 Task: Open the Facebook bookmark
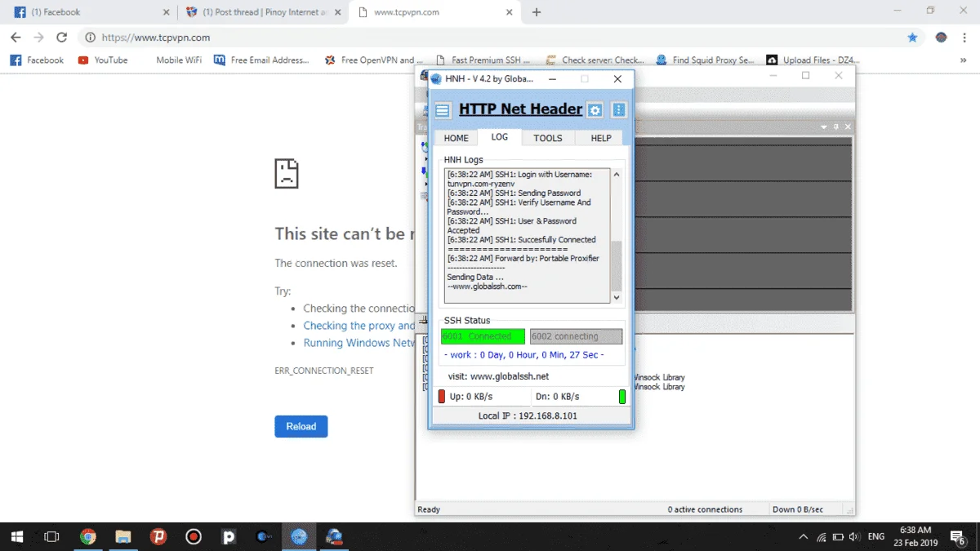pos(37,60)
